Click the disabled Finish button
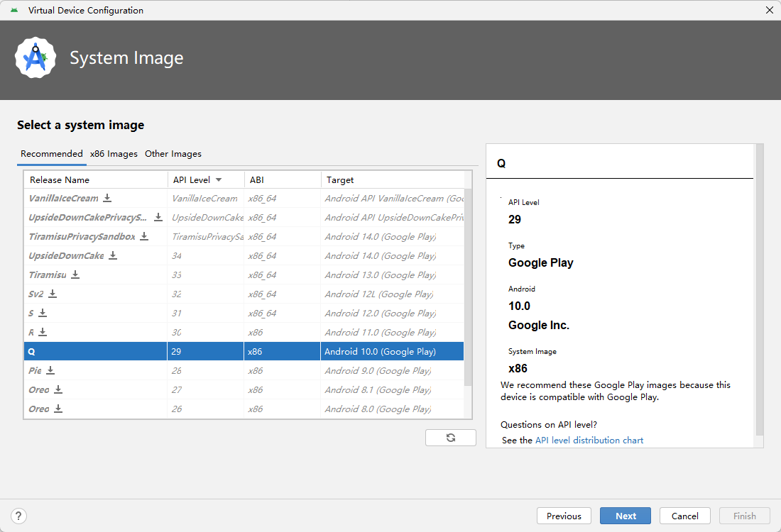 tap(745, 516)
